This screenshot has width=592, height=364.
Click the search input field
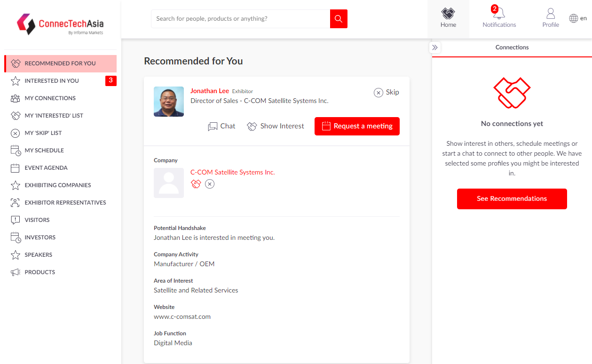click(x=240, y=19)
